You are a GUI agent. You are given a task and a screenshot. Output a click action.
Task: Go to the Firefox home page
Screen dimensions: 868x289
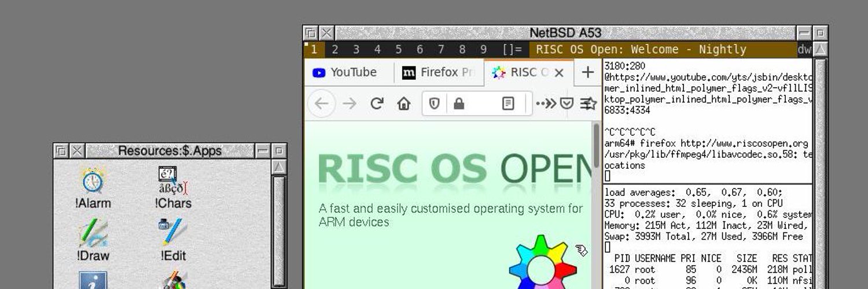pyautogui.click(x=403, y=103)
